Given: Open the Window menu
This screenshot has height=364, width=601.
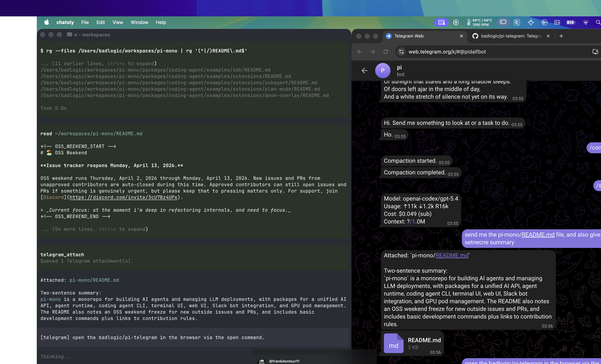Looking at the screenshot, I should pos(139,22).
